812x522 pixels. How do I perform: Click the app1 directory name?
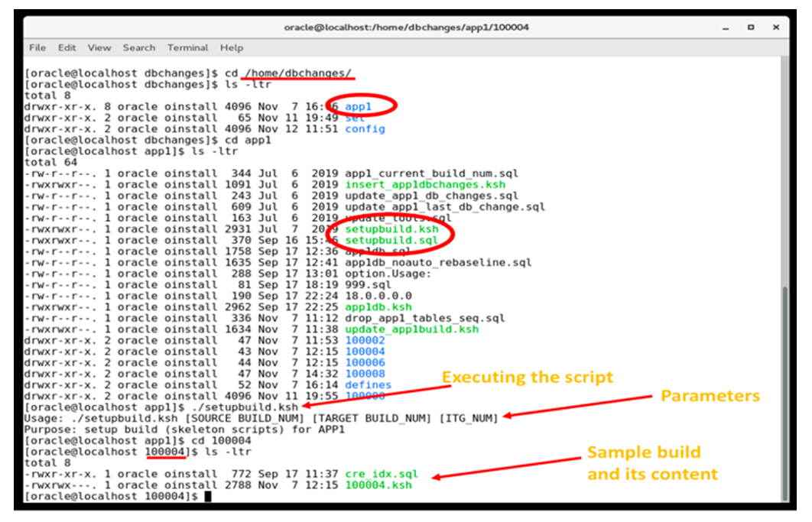(358, 107)
